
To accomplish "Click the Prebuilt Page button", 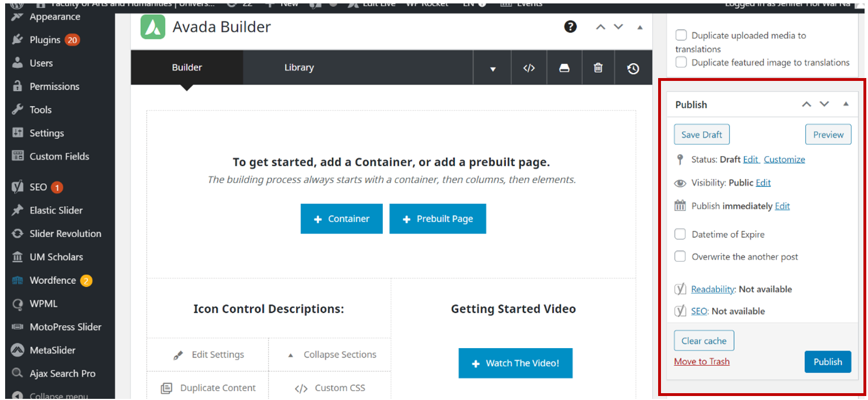I will [438, 219].
